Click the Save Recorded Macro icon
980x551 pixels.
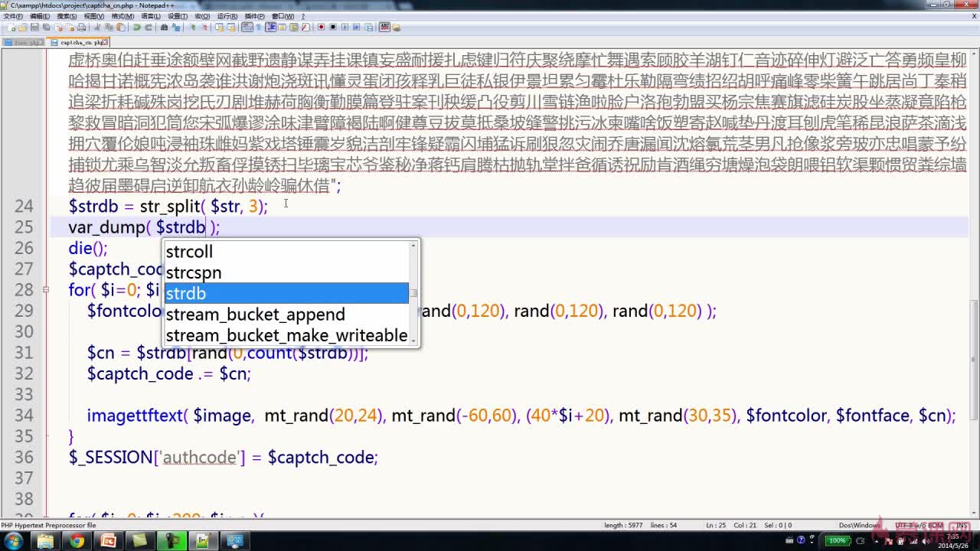(x=368, y=27)
